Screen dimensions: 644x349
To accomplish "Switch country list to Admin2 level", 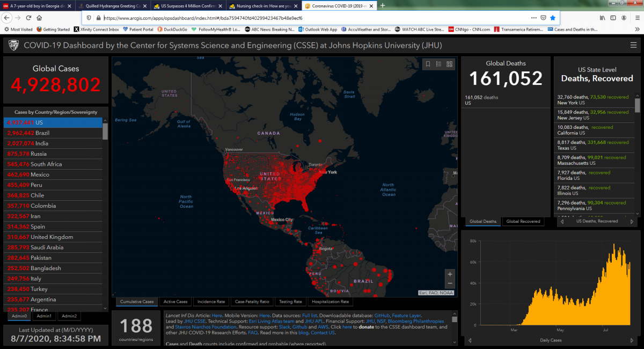I will tap(69, 316).
